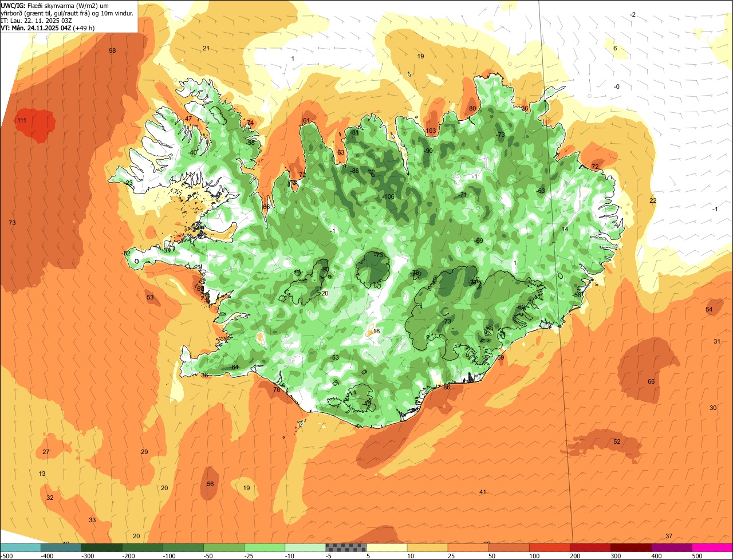Click the '21' value in the top left
Screen dimensions: 733x560
[206, 48]
